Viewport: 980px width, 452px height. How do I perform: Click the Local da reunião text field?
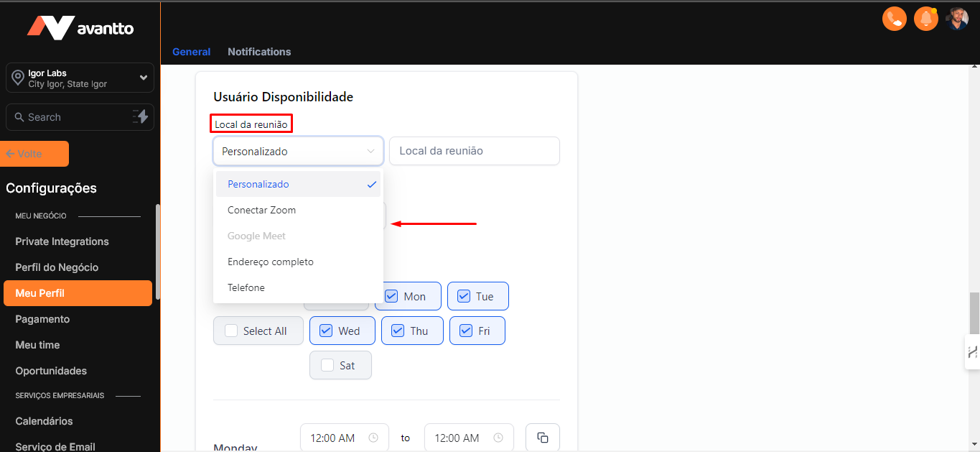474,151
